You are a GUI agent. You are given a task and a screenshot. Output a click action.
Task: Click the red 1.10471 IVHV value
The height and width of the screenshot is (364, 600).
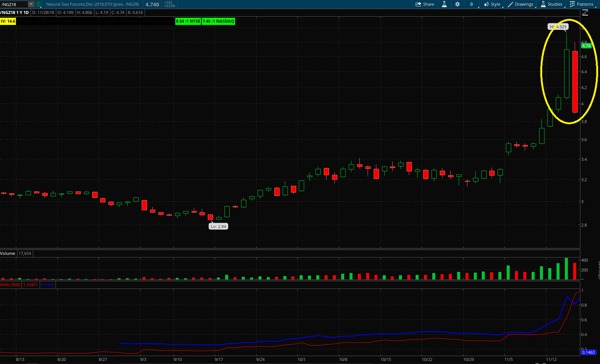tap(31, 285)
